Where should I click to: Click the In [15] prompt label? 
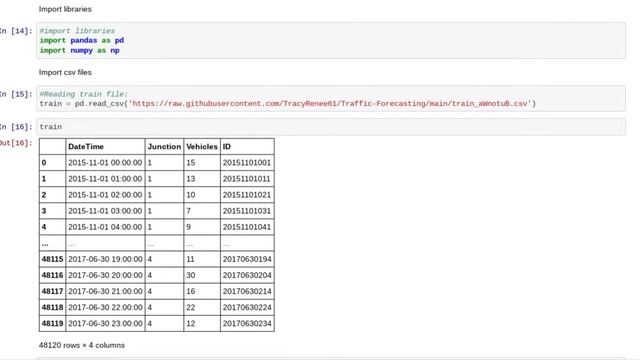coord(16,94)
